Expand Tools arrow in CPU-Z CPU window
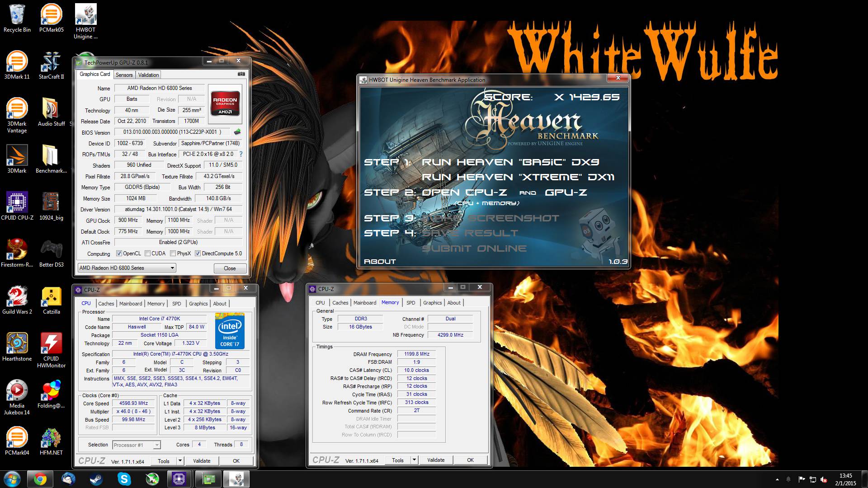 [180, 461]
